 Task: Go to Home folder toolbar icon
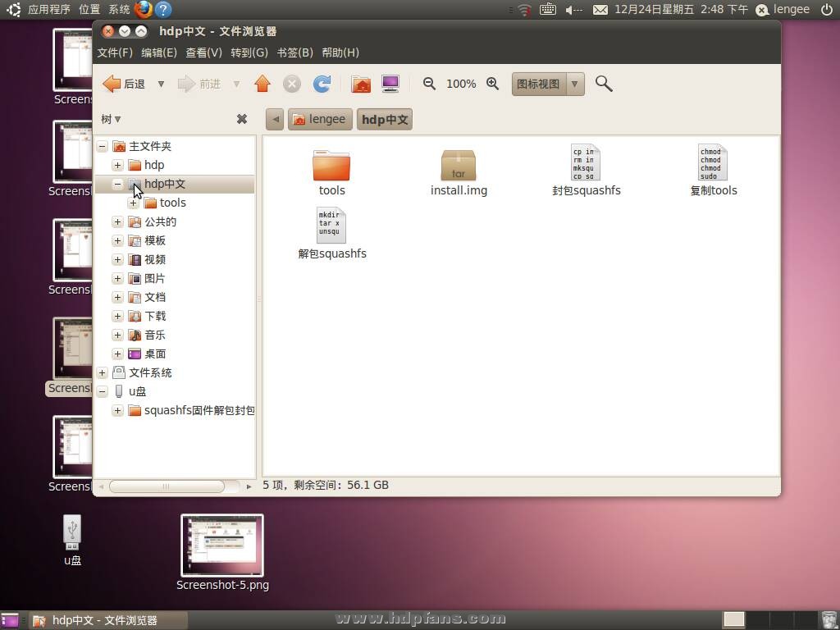[361, 84]
